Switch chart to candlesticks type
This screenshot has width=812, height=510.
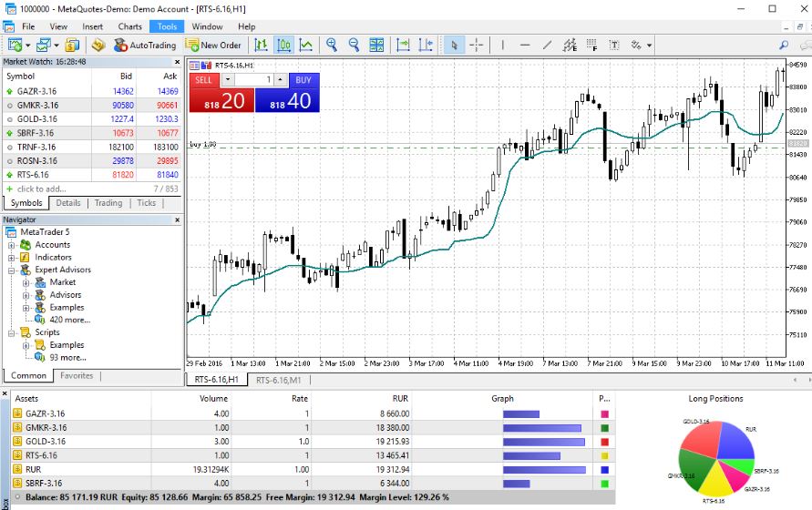tap(283, 45)
